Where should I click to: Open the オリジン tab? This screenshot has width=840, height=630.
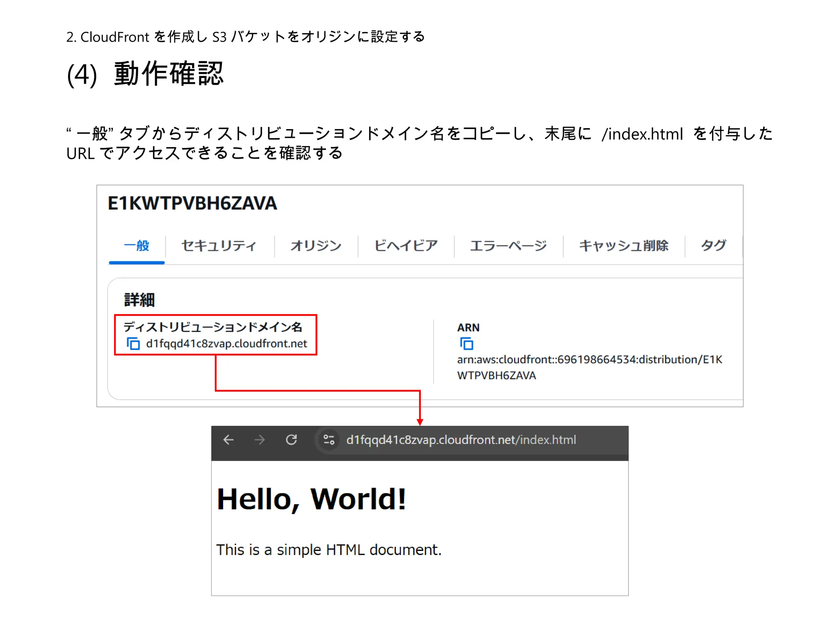click(316, 245)
